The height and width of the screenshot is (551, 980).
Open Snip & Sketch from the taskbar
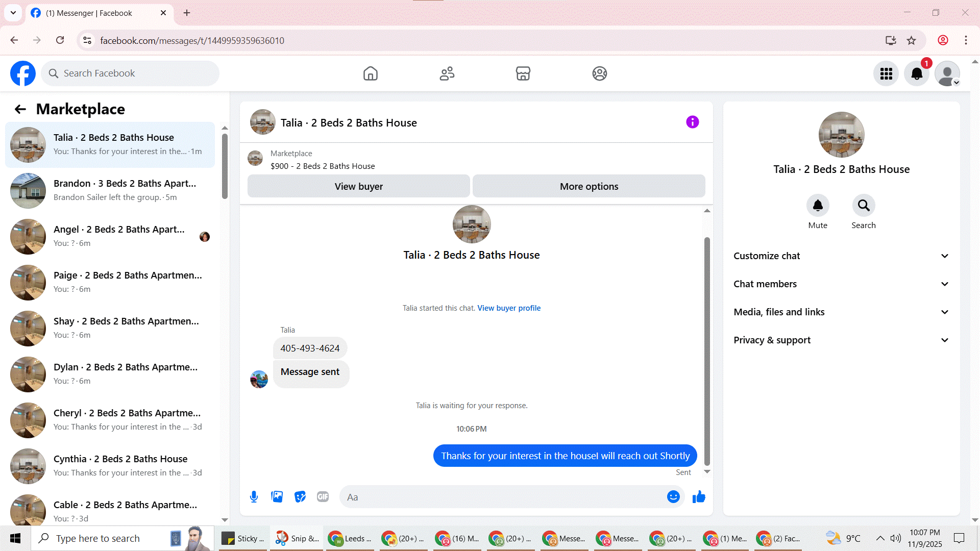[x=298, y=538]
